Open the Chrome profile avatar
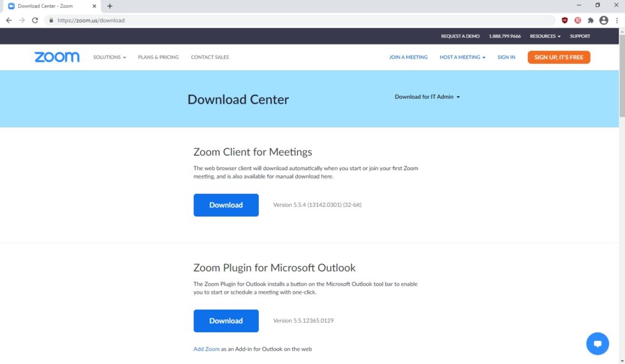Screen dimensions: 625x364 [x=604, y=20]
